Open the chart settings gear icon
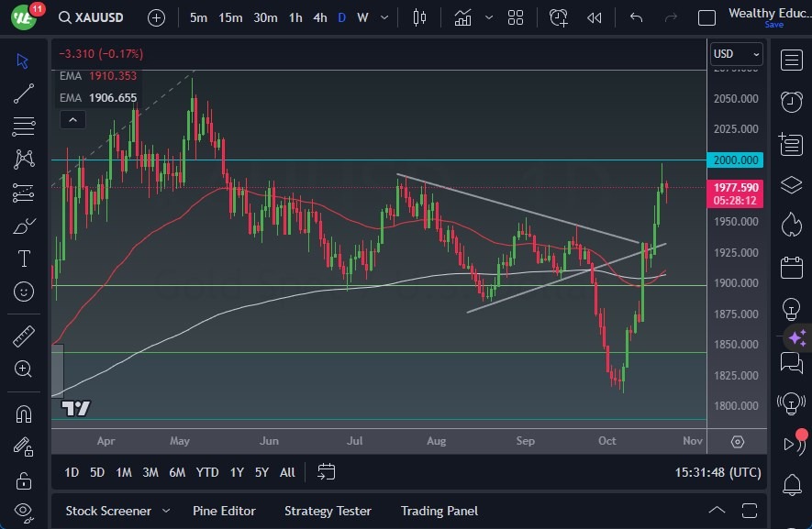 point(738,441)
